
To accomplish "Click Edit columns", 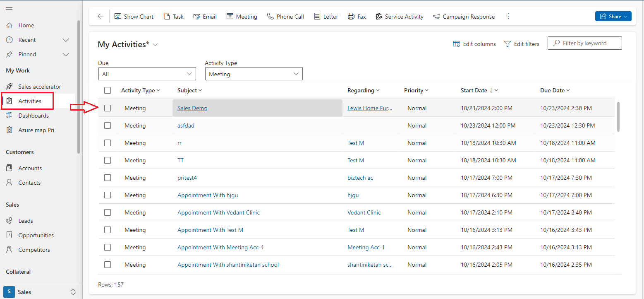I will (x=474, y=44).
